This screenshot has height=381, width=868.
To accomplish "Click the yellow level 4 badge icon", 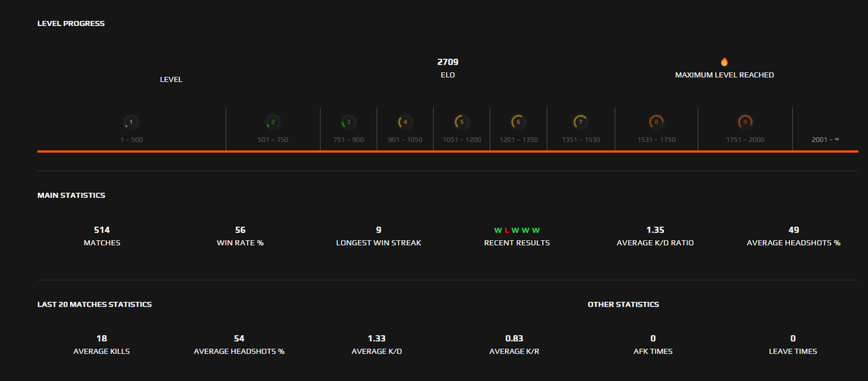I will 405,122.
